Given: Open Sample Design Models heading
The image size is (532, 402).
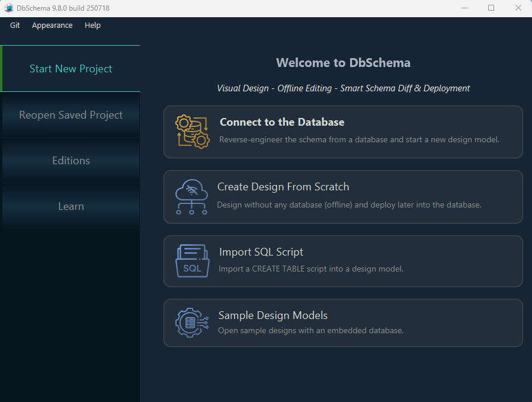Looking at the screenshot, I should tap(273, 315).
